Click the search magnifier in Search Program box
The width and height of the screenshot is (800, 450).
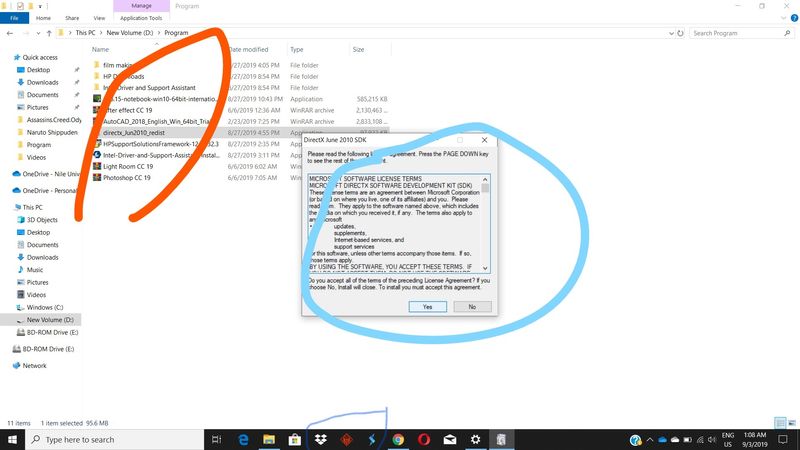click(787, 33)
